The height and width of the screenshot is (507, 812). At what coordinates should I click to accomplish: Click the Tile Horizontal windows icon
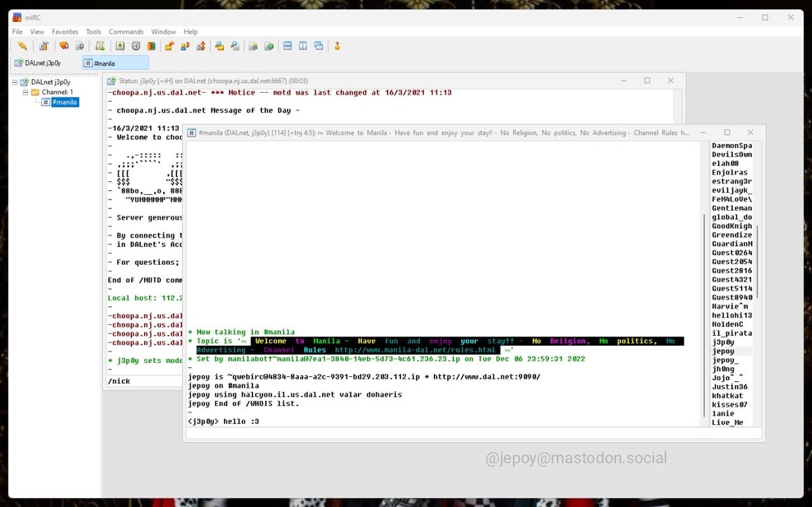pos(288,46)
